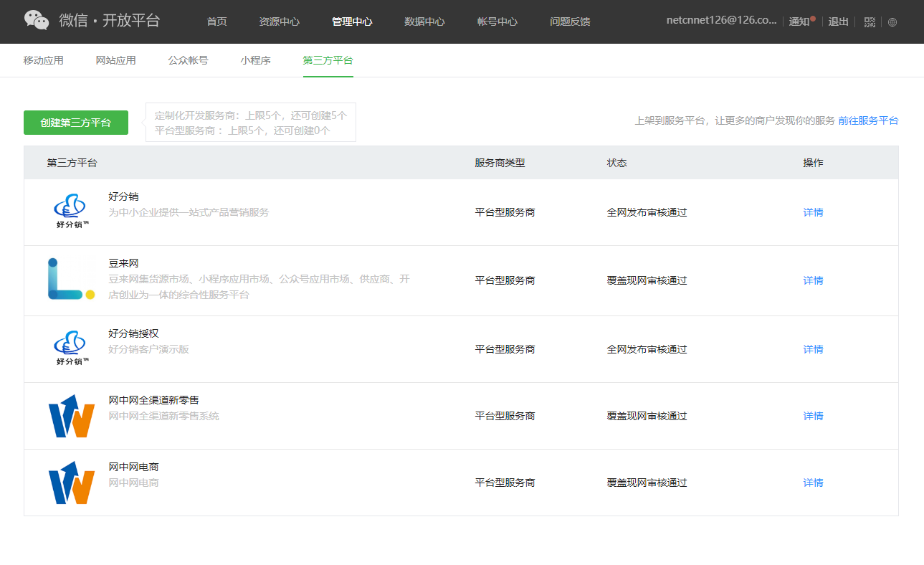Click the 网中网全渠道新零售 logo thumbnail
Viewport: 924px width, 565px height.
click(x=71, y=416)
